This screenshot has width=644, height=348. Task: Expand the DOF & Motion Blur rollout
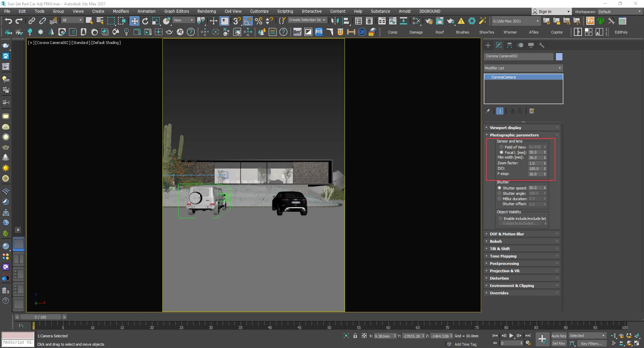506,234
